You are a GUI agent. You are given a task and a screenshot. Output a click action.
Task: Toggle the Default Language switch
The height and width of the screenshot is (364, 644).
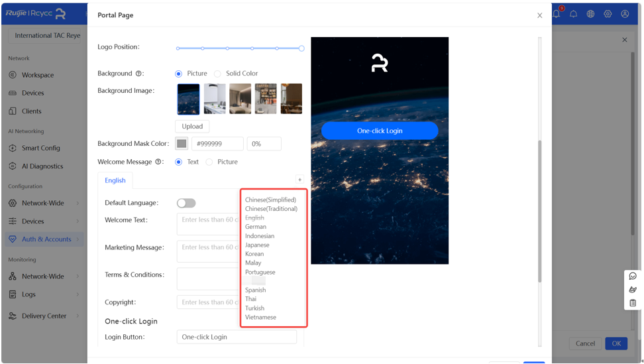click(x=186, y=203)
